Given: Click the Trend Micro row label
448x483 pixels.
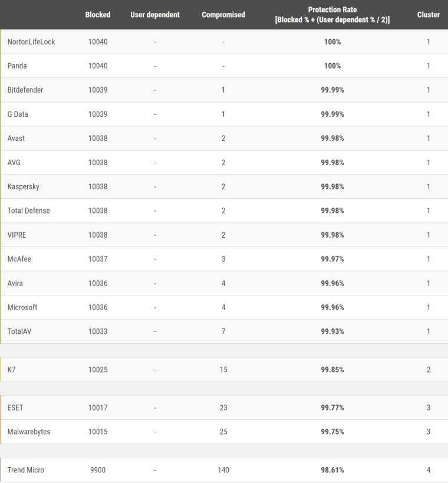Looking at the screenshot, I should pos(26,471).
